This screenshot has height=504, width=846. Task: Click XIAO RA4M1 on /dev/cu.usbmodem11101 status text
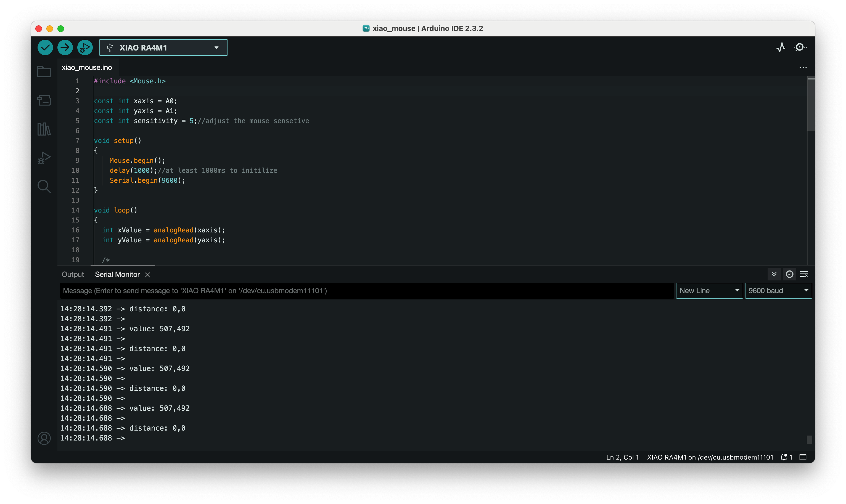click(710, 457)
